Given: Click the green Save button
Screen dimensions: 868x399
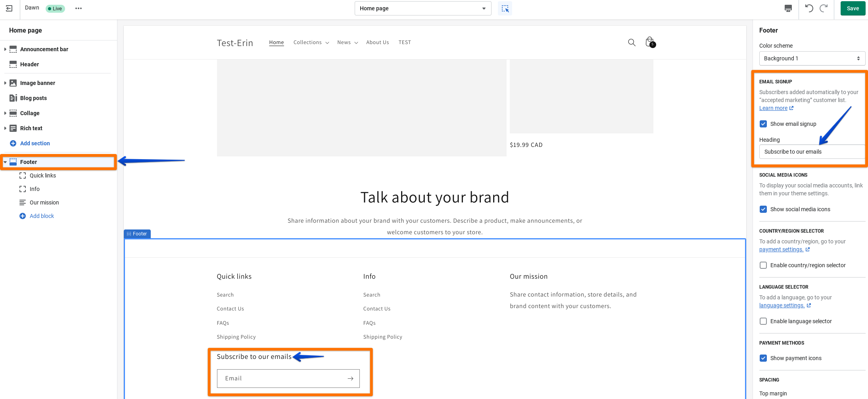Looking at the screenshot, I should point(853,8).
